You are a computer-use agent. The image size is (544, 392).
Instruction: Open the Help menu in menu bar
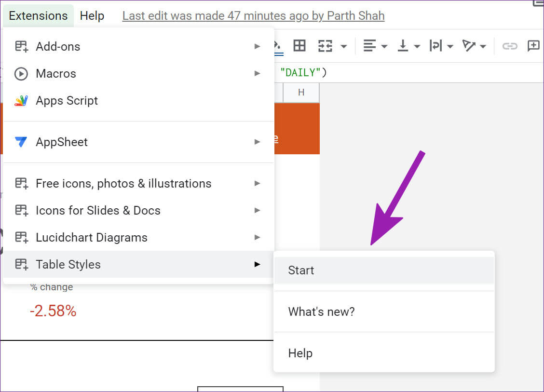[x=92, y=15]
